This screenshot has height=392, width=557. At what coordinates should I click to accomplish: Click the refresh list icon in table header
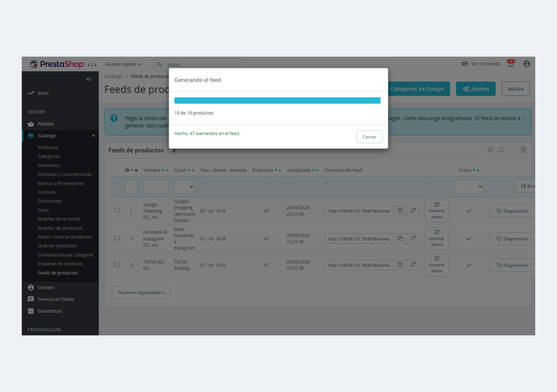(x=501, y=150)
